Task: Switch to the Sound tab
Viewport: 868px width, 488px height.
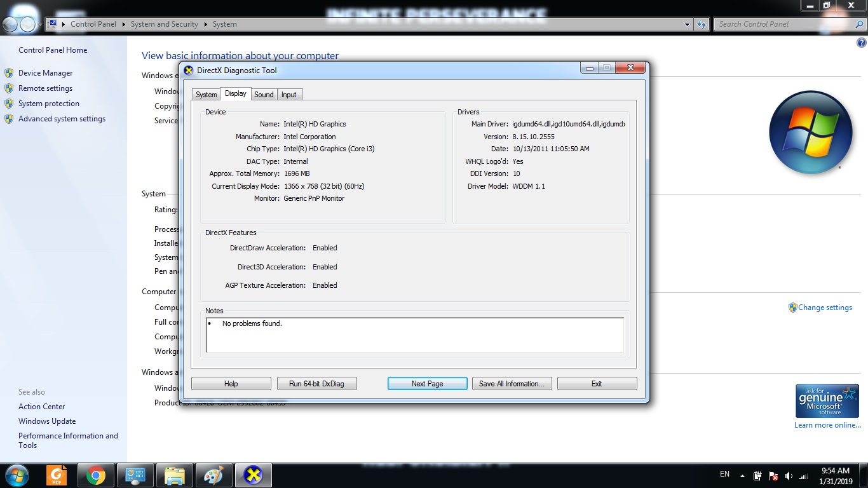Action: [x=264, y=95]
